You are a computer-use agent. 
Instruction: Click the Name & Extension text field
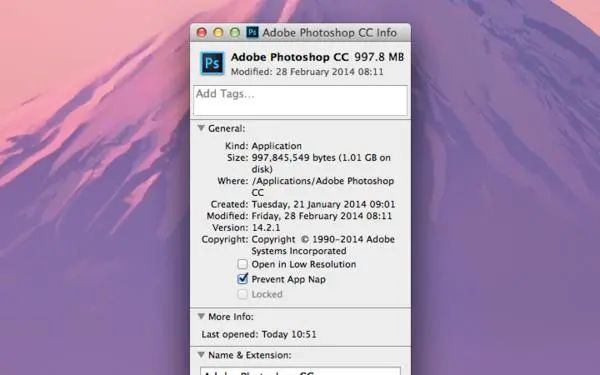[x=300, y=371]
